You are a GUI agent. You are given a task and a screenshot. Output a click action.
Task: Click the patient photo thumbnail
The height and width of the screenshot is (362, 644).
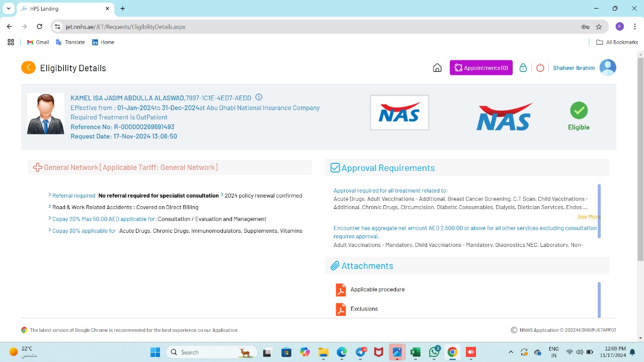point(46,114)
